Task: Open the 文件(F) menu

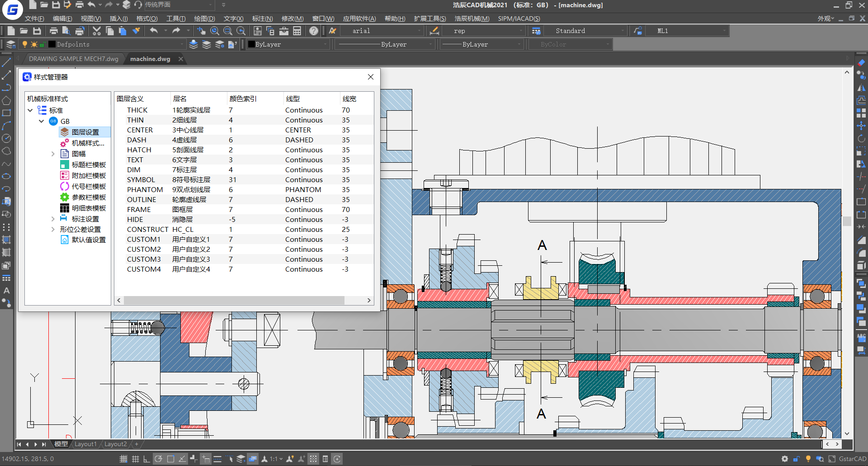Action: (x=34, y=19)
